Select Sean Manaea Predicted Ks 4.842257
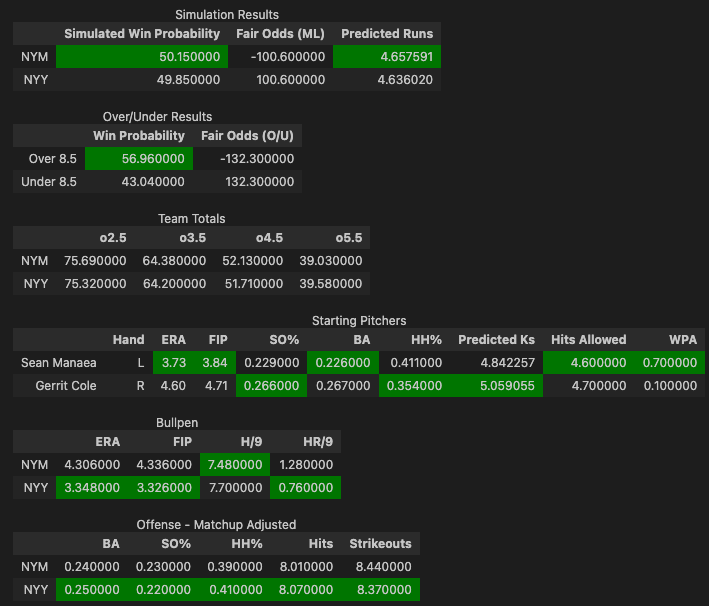 [496, 363]
